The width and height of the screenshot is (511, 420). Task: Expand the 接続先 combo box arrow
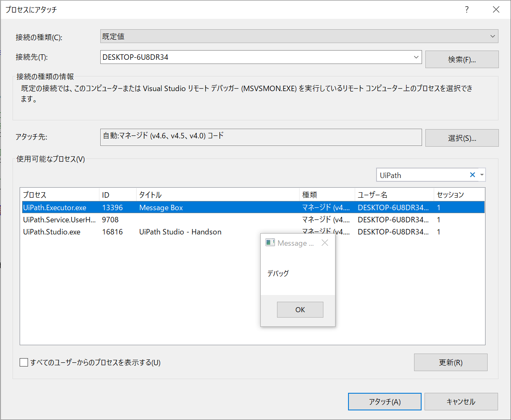pos(416,57)
